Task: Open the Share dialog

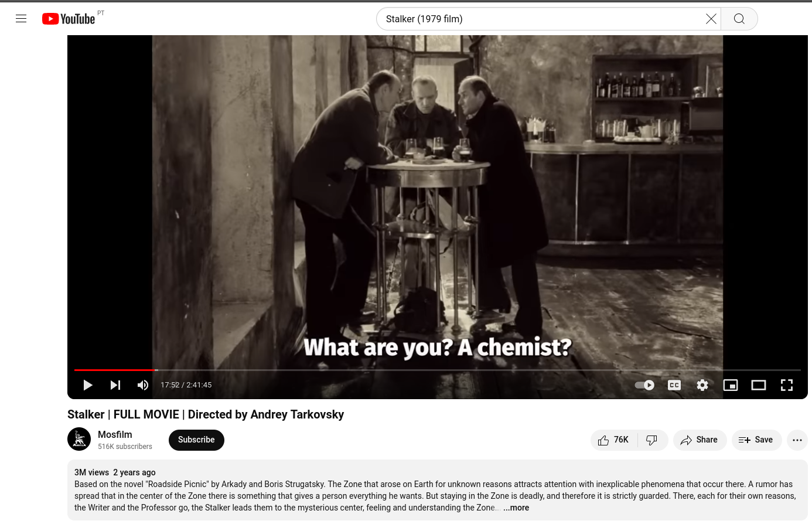Action: click(700, 440)
